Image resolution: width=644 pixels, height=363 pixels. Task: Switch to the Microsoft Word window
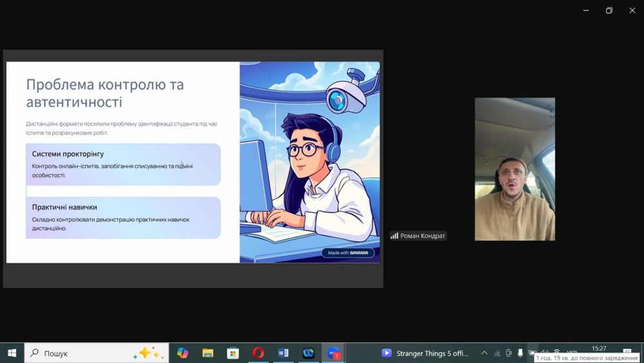[x=283, y=353]
